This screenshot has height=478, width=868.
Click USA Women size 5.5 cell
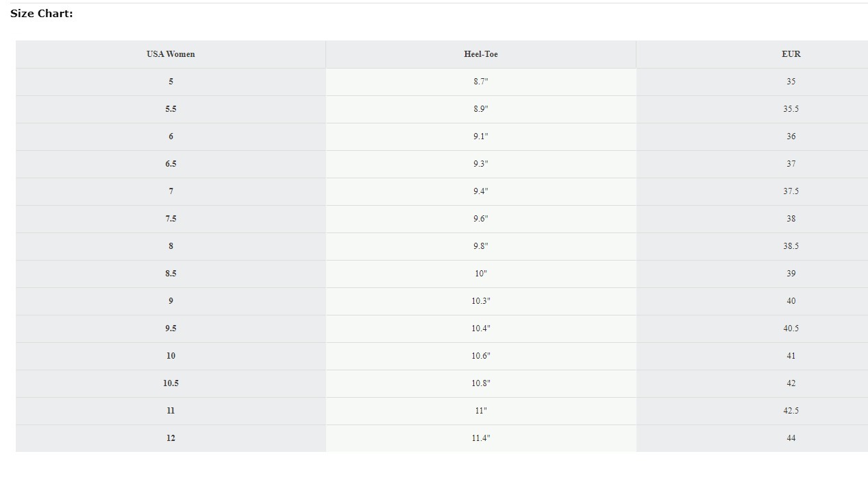click(171, 109)
